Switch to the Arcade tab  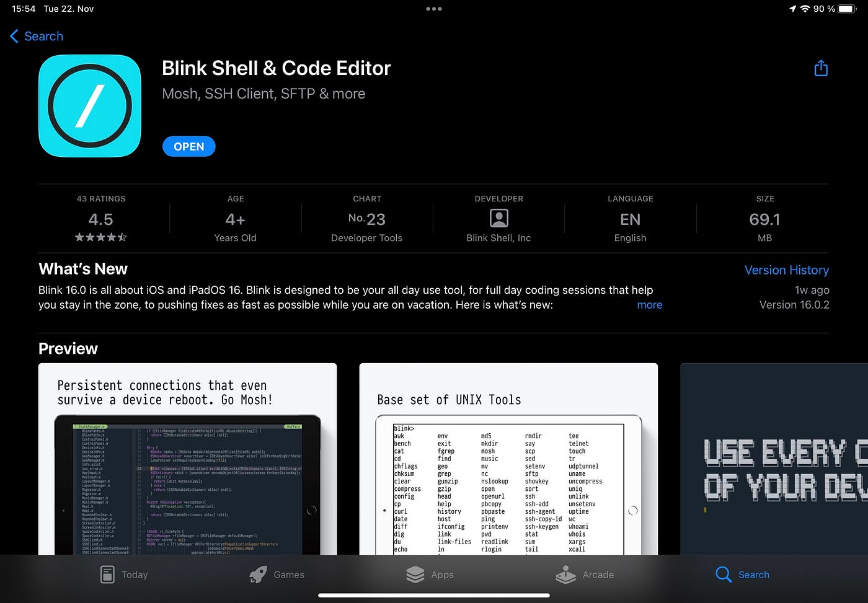click(585, 574)
